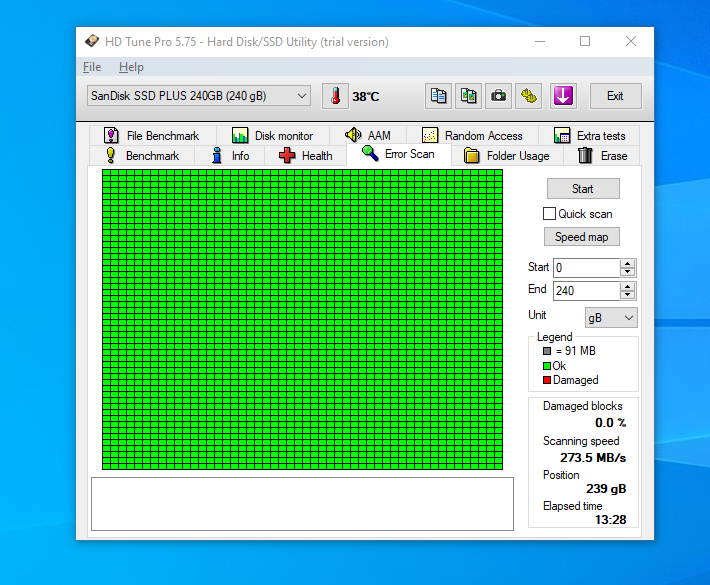Click the 0.0 % damaged blocks value
This screenshot has width=710, height=585.
(610, 423)
